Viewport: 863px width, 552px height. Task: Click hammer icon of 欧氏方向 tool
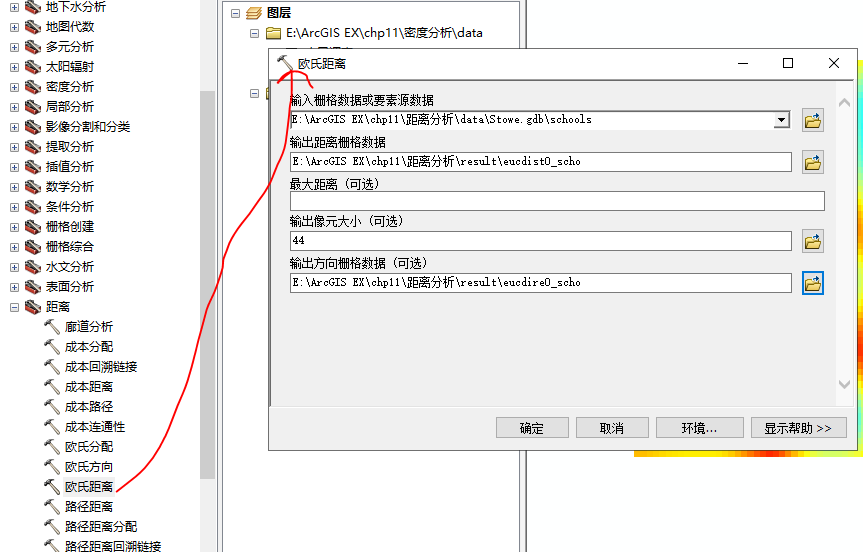click(x=52, y=467)
